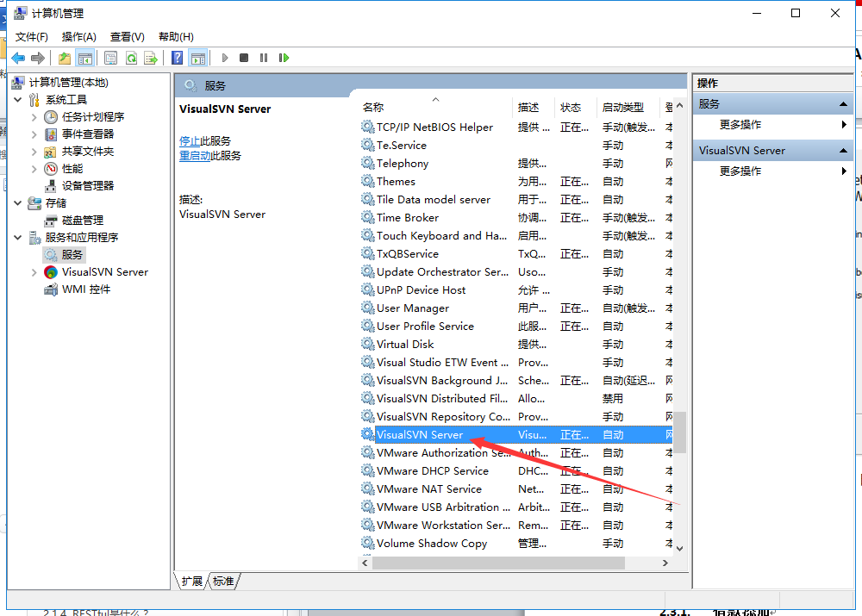Select 设备管理器 in the tree

(88, 186)
